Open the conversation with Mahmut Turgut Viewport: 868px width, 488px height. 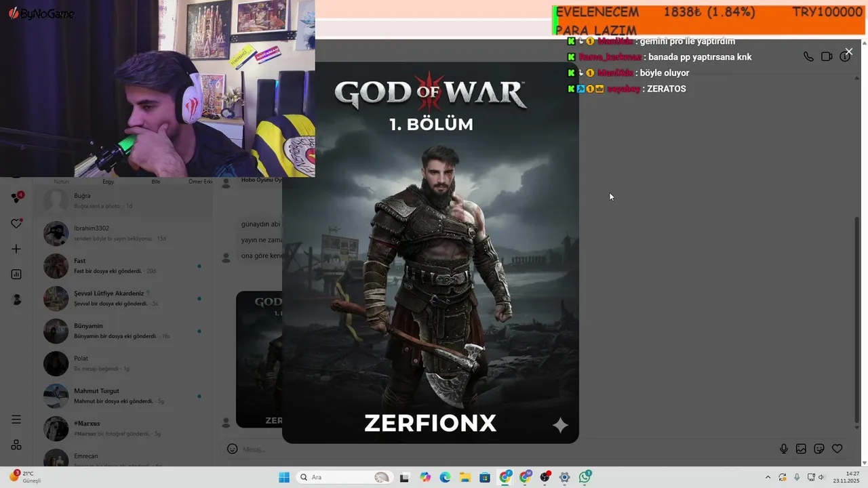tap(123, 396)
